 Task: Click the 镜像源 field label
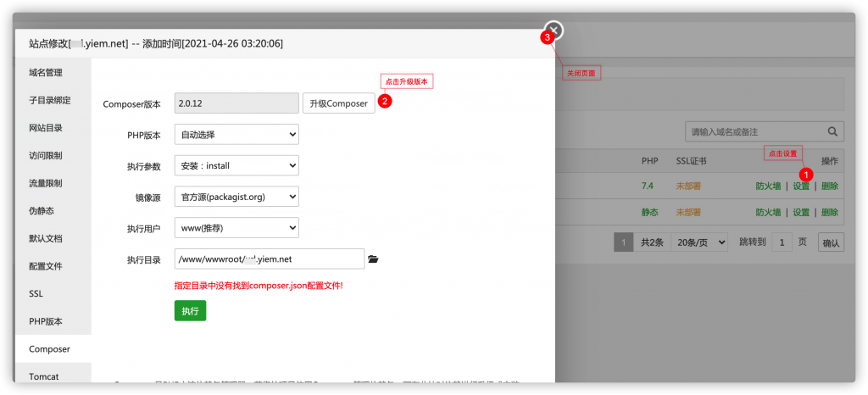(x=148, y=197)
